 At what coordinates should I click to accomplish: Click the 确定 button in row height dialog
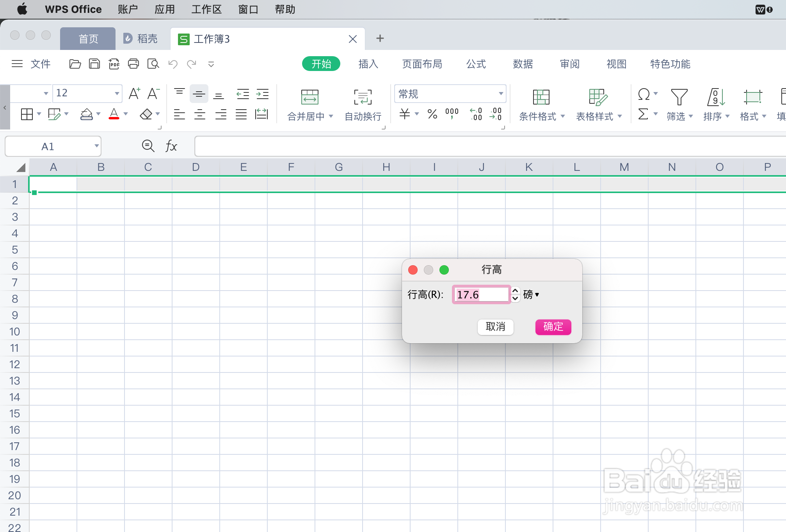[x=553, y=326]
